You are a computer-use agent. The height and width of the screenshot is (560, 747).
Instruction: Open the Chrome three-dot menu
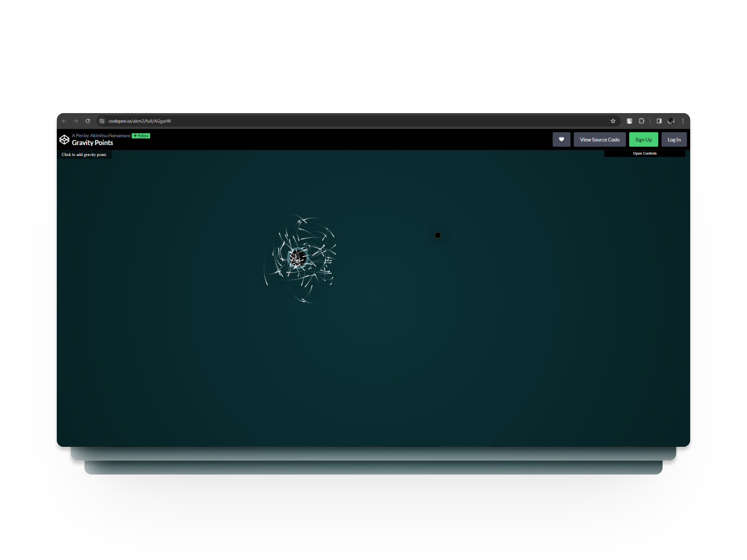click(683, 121)
